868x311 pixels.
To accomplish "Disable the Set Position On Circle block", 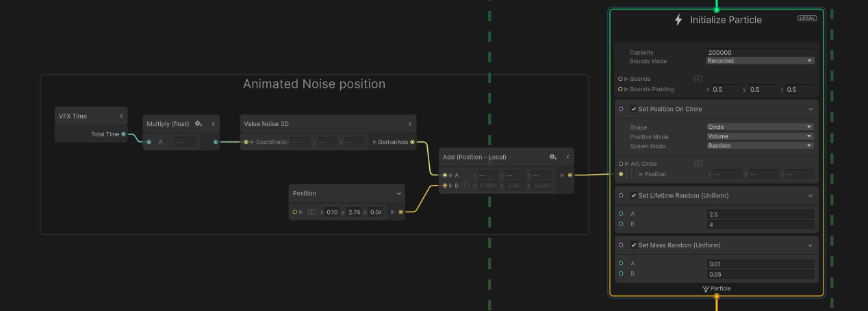I will [634, 109].
